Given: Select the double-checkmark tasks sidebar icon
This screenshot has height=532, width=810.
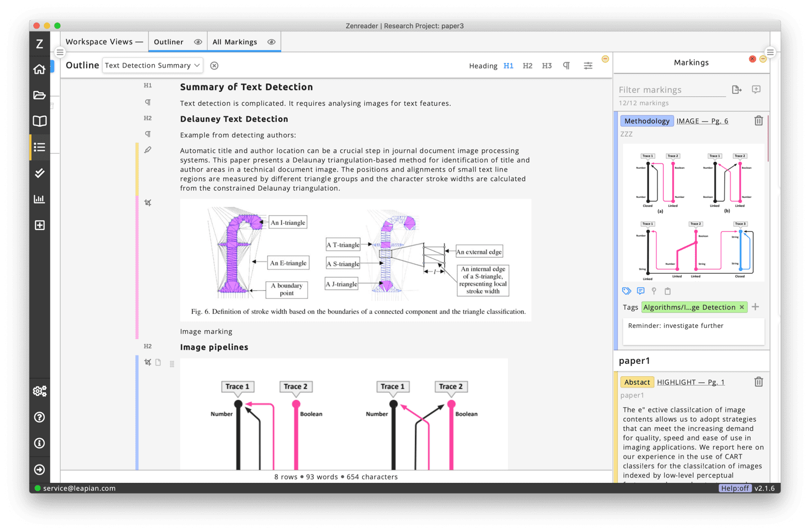Looking at the screenshot, I should click(x=39, y=173).
